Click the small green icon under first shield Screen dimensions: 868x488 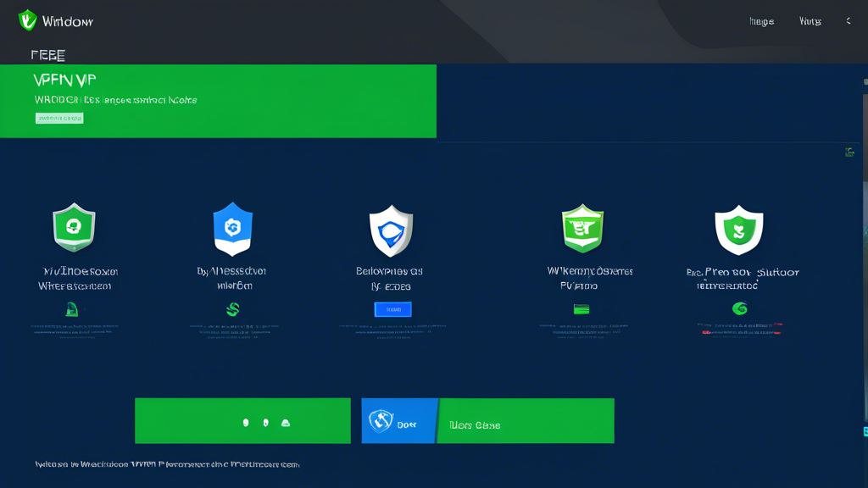tap(72, 310)
